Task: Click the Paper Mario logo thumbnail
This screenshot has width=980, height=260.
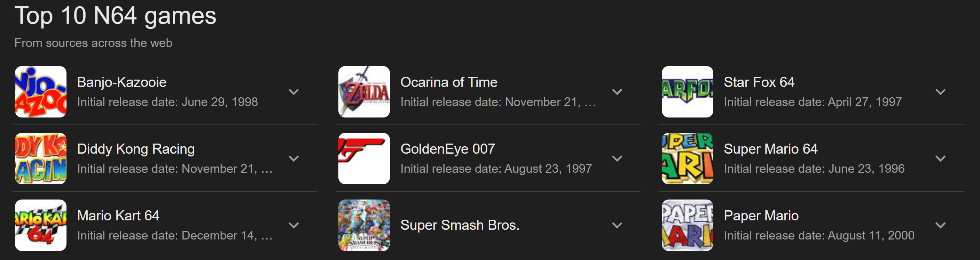Action: [x=688, y=225]
